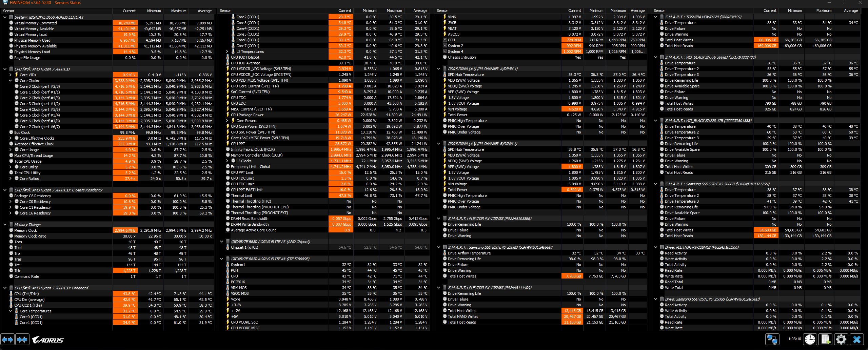Click the lightning icon beside VBAT

445,28
